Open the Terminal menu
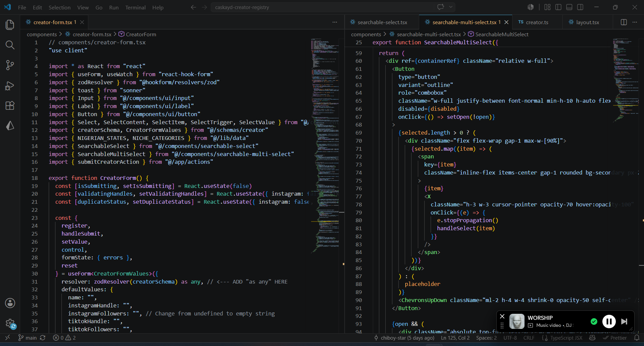Viewport: 644px width, 346px height. [x=135, y=7]
